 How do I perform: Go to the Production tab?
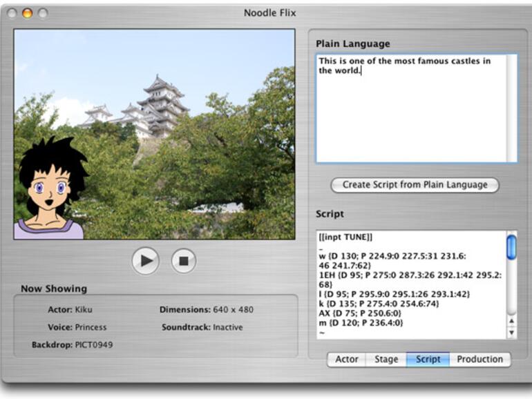[x=479, y=359]
